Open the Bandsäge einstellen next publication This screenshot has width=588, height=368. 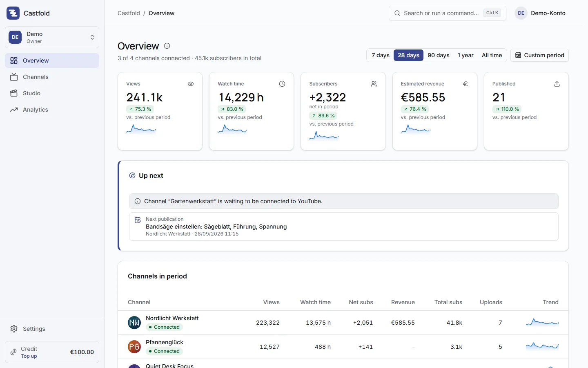(x=344, y=227)
